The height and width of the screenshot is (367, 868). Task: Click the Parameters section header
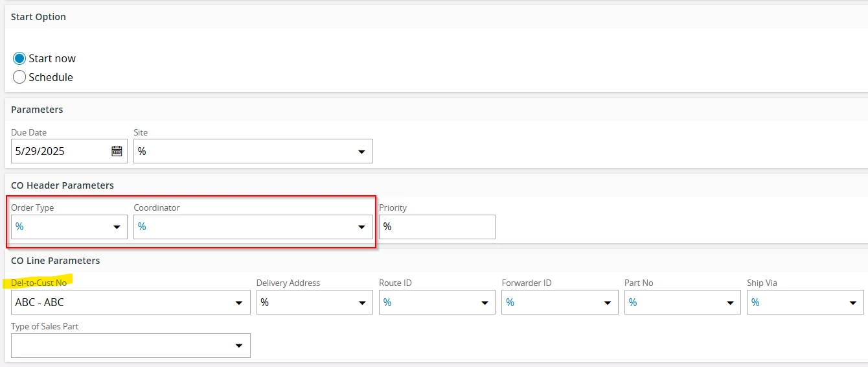pos(37,110)
